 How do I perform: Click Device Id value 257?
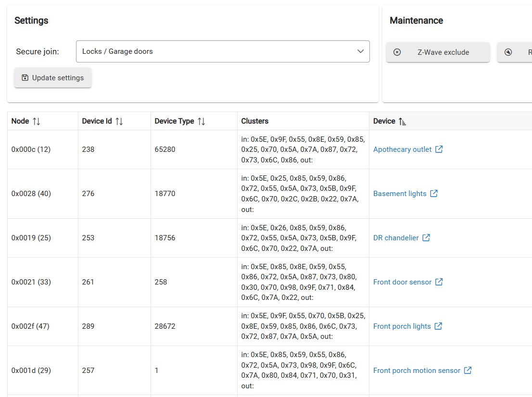click(88, 371)
